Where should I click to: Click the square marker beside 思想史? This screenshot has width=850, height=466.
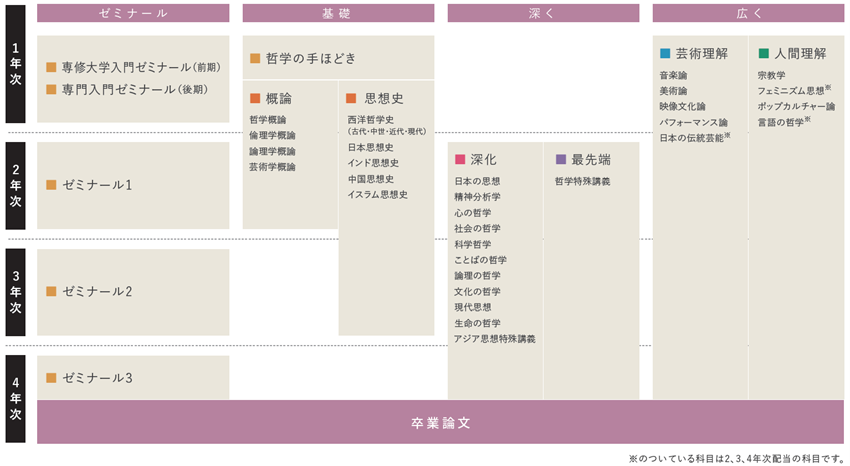tap(351, 98)
